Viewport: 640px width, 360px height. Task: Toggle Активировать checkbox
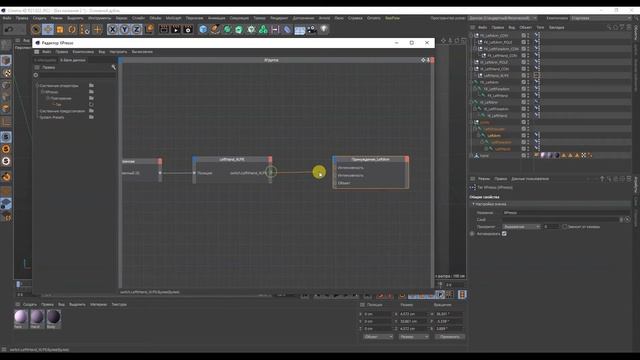point(504,233)
